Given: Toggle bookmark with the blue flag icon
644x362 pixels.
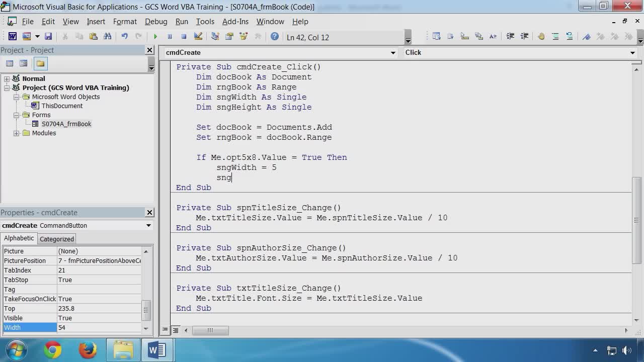Looking at the screenshot, I should [587, 36].
